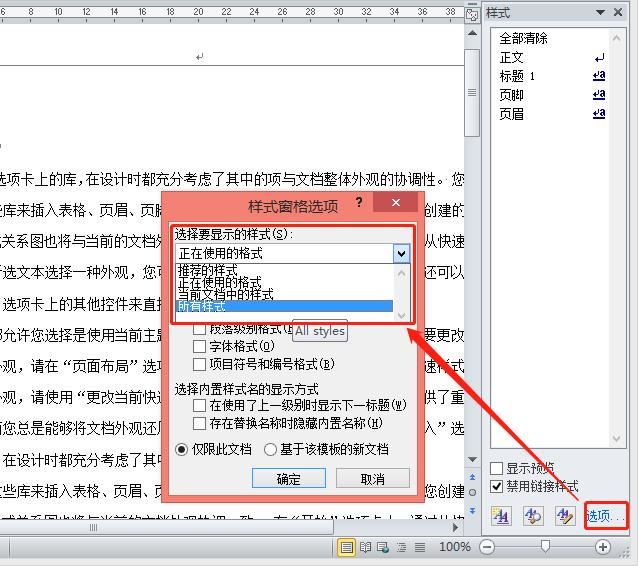Open the 选项... link in Styles pane
This screenshot has width=638, height=566.
click(x=605, y=516)
